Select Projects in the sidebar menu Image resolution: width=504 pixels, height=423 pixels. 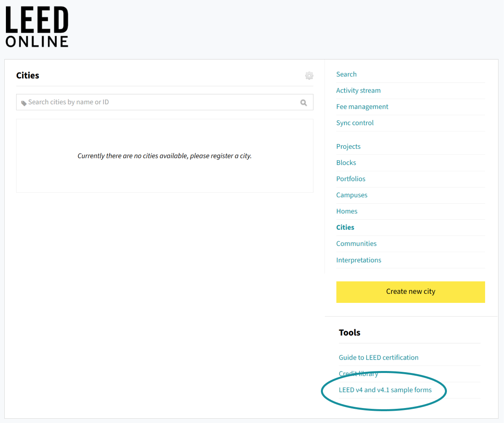(x=348, y=147)
